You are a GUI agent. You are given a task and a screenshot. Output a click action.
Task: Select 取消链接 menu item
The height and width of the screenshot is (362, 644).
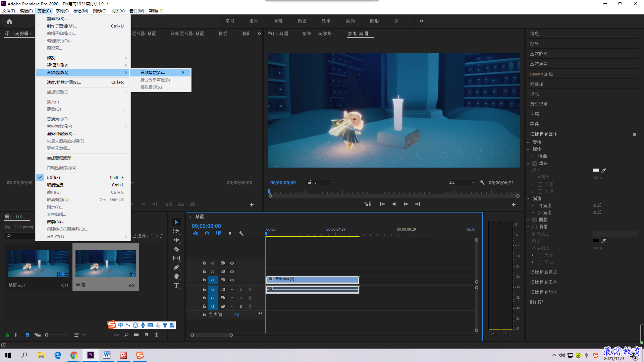[x=83, y=185]
